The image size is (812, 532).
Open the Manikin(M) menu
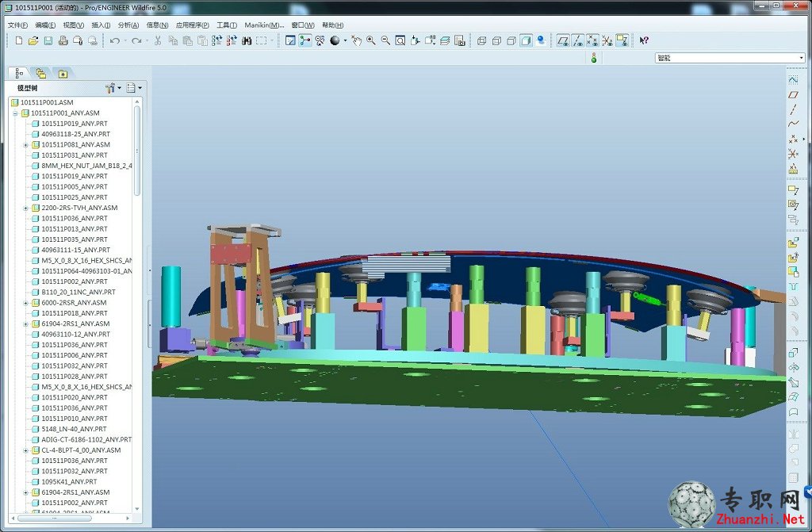click(264, 25)
